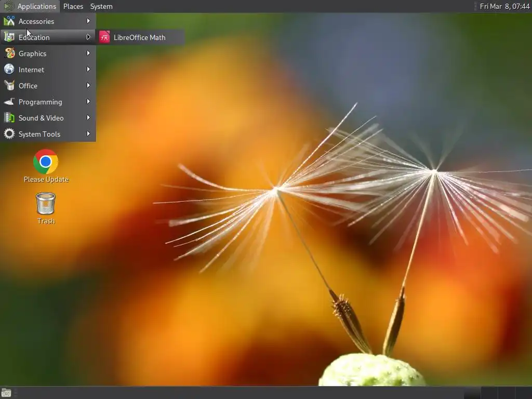
Task: Open the Office category
Action: (48, 86)
